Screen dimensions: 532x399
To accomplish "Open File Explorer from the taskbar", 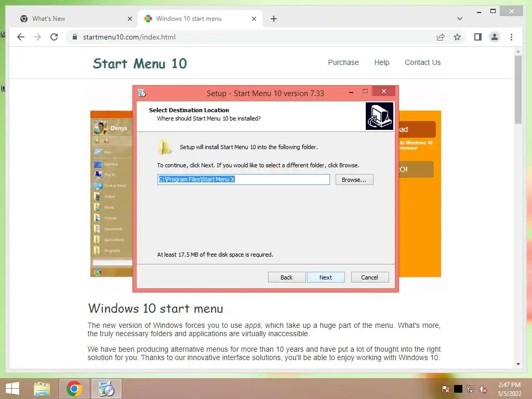I will 42,389.
